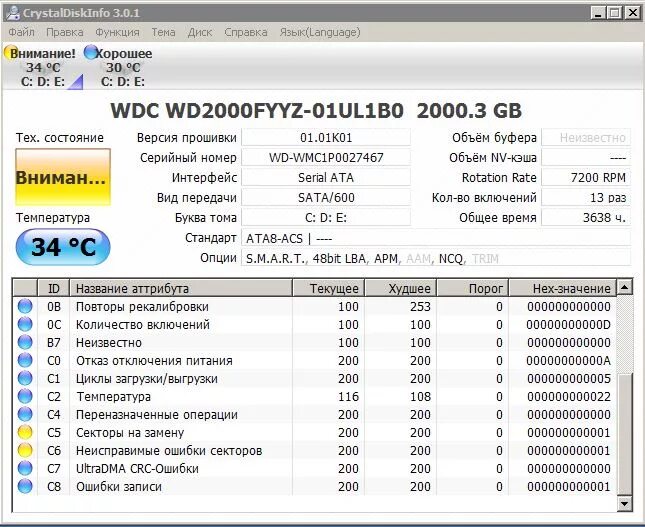Screen dimensions: 645x527
Task: Open the Справка menu
Action: [246, 32]
